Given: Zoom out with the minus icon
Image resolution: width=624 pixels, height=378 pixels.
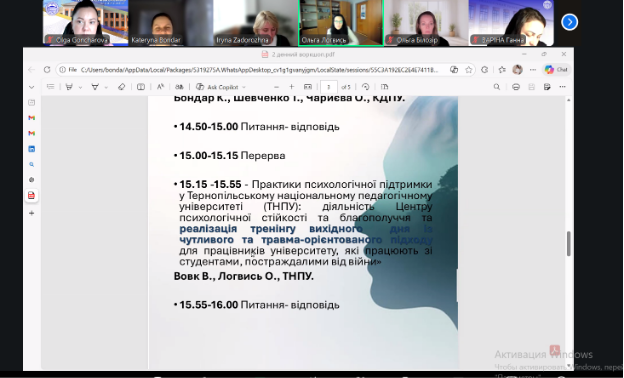Looking at the screenshot, I should [x=276, y=87].
